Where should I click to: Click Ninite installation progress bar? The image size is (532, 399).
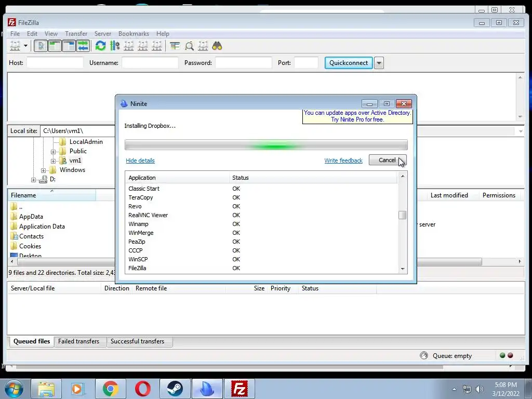click(266, 145)
